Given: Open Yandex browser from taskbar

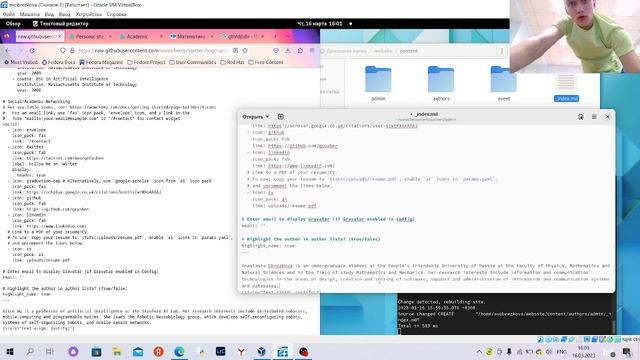Looking at the screenshot, I should [241, 352].
